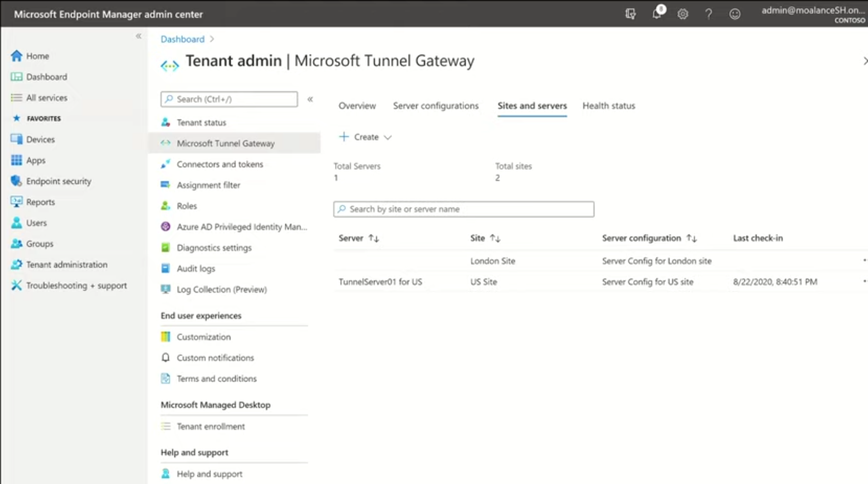868x484 pixels.
Task: Select Microsoft Tunnel Gateway menu item
Action: pos(235,143)
